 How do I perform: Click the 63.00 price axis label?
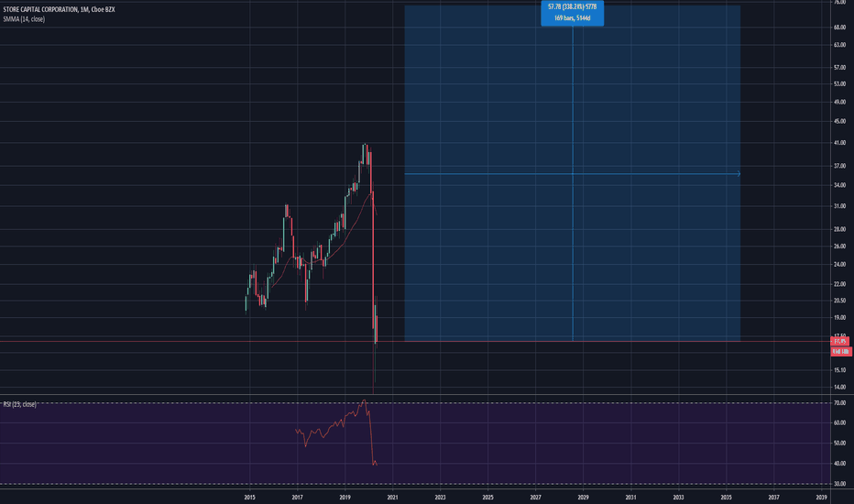[x=839, y=45]
